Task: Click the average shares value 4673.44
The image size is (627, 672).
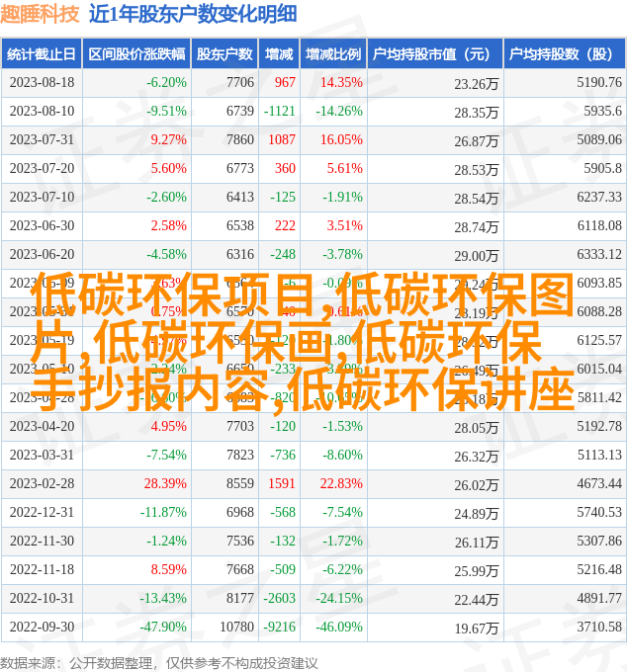Action: (x=599, y=484)
